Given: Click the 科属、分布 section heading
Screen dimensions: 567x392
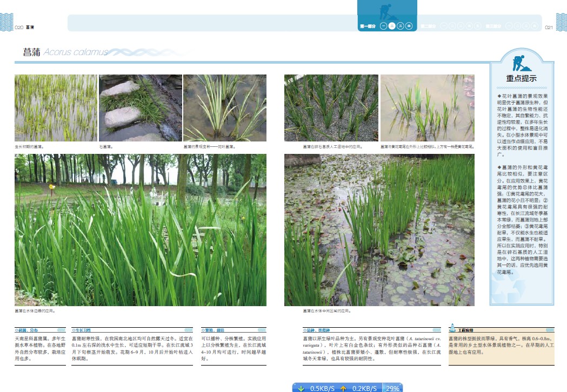Looking at the screenshot, I should coord(27,329).
